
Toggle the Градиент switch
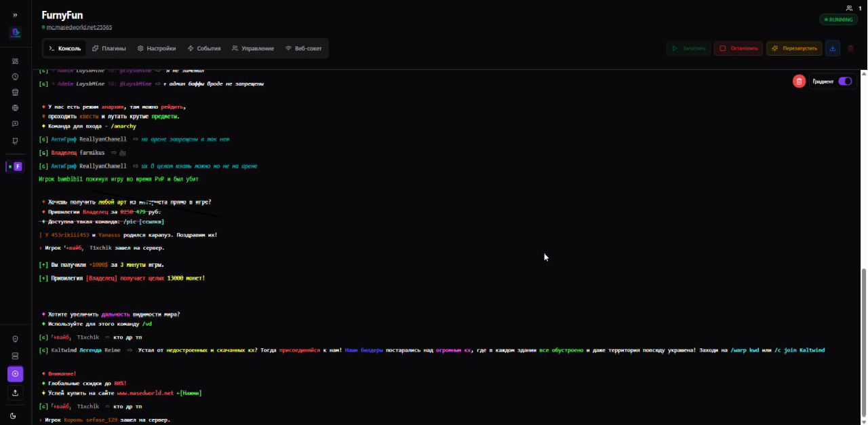coord(844,81)
